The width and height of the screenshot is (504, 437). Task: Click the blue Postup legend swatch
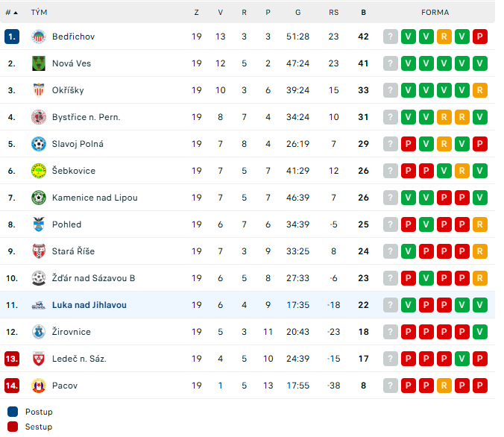[13, 412]
